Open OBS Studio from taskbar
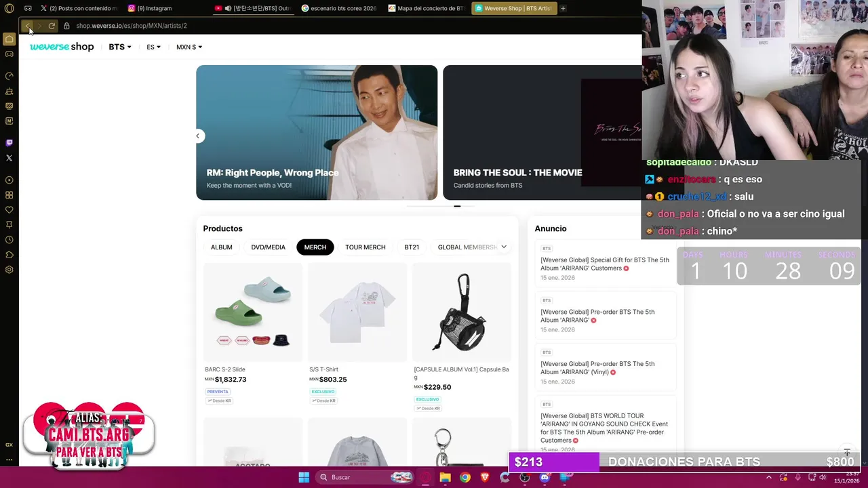This screenshot has height=488, width=868. [x=524, y=477]
